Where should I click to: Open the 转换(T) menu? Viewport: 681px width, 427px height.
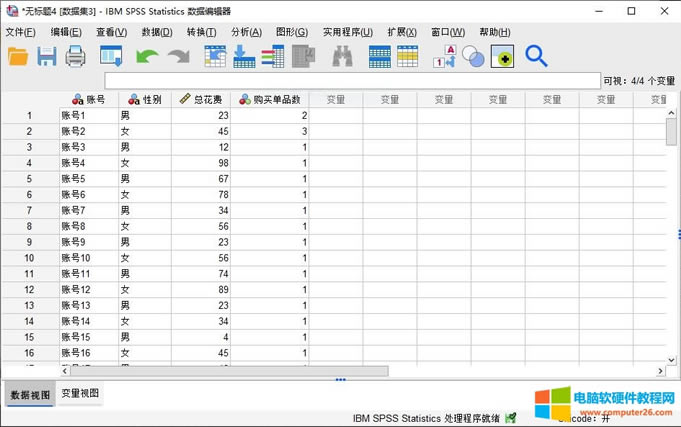pyautogui.click(x=201, y=32)
